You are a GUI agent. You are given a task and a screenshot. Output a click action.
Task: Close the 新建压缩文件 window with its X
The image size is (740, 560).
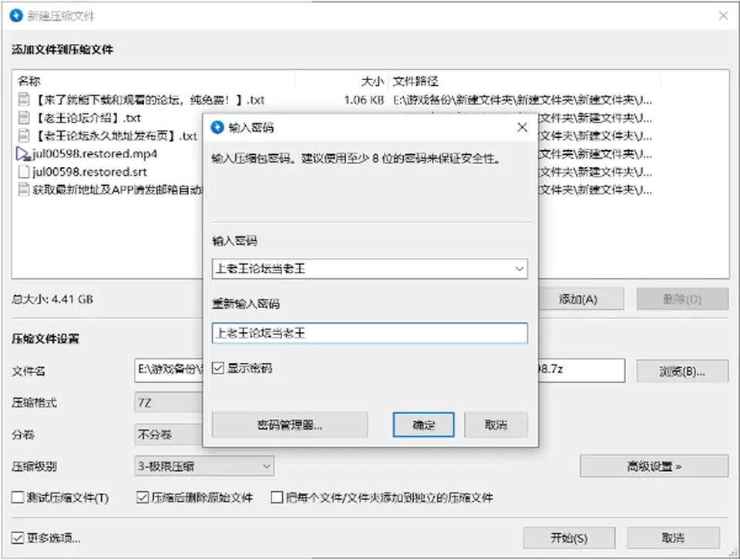click(x=723, y=15)
